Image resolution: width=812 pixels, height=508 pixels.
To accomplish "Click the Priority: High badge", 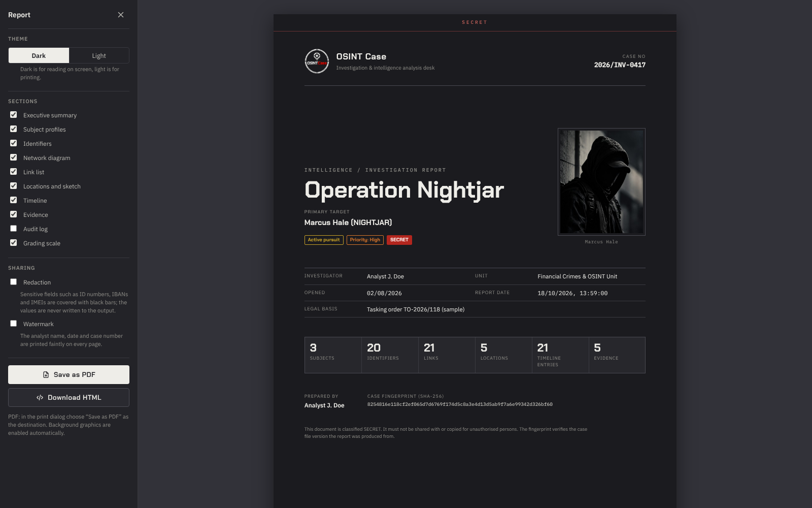I will coord(365,240).
